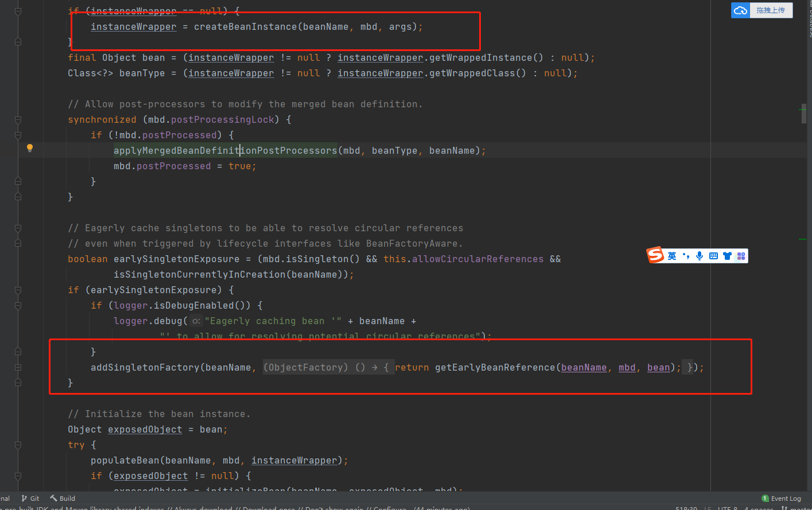Viewport: 812px width, 510px height.
Task: Open the Git tool window tab
Action: coord(30,498)
